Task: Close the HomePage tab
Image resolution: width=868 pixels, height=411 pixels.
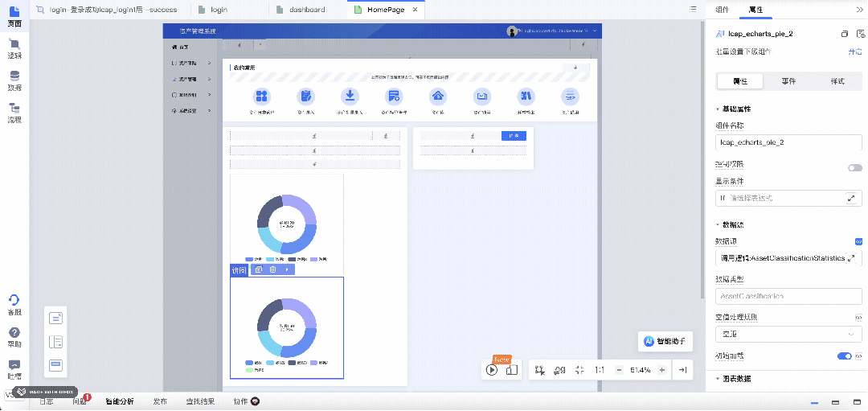Action: [x=416, y=10]
